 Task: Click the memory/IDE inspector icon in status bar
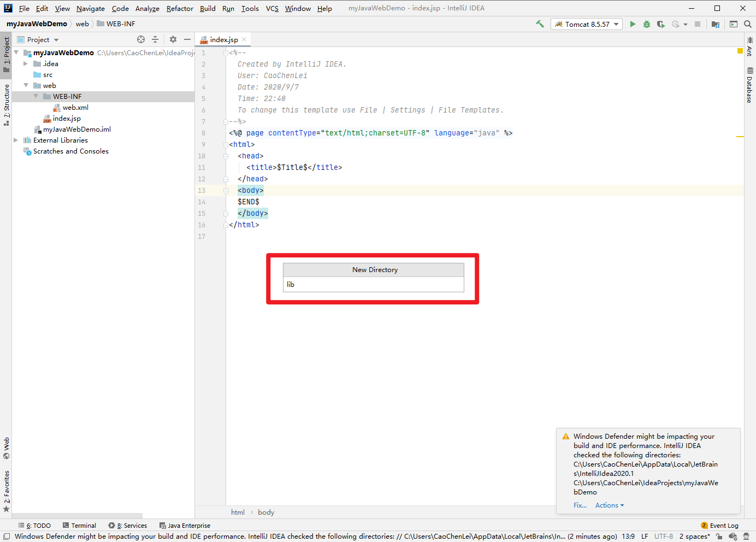[x=733, y=537]
